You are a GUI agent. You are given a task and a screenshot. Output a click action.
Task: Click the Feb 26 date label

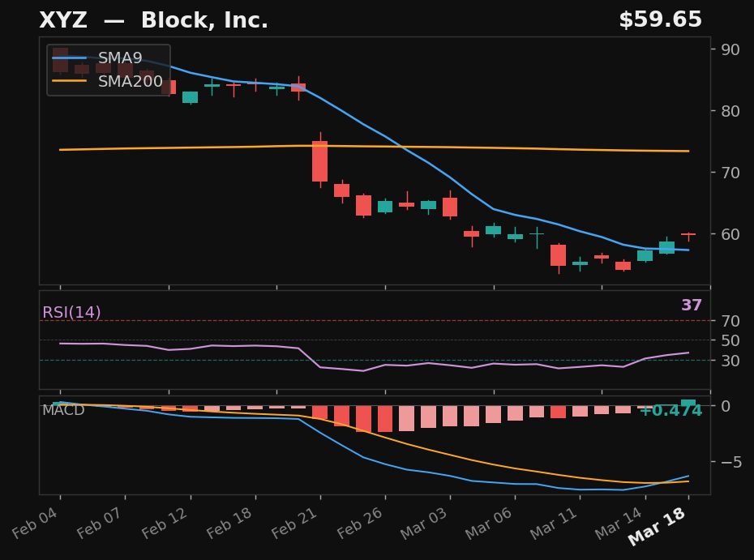click(x=360, y=523)
